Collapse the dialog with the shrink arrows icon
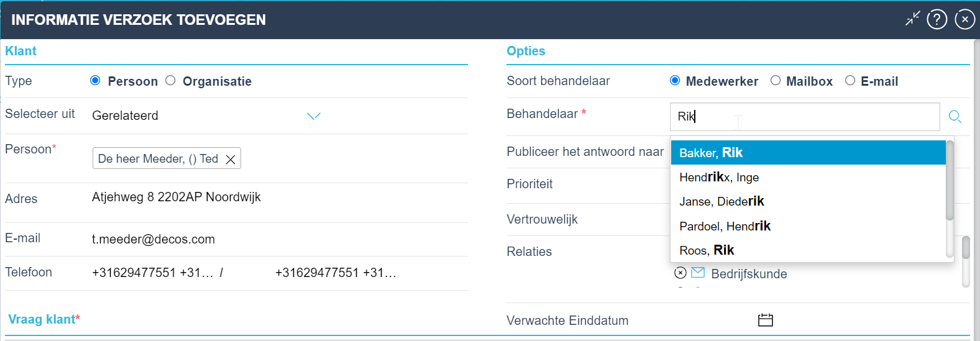Image resolution: width=980 pixels, height=341 pixels. click(912, 19)
